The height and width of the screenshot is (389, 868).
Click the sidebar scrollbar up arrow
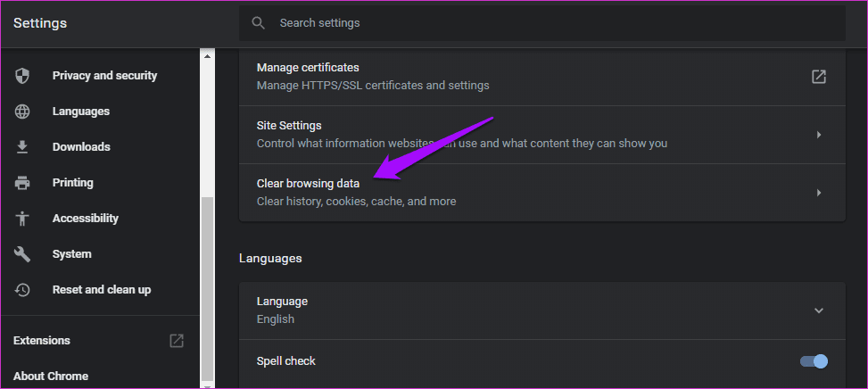pos(207,56)
